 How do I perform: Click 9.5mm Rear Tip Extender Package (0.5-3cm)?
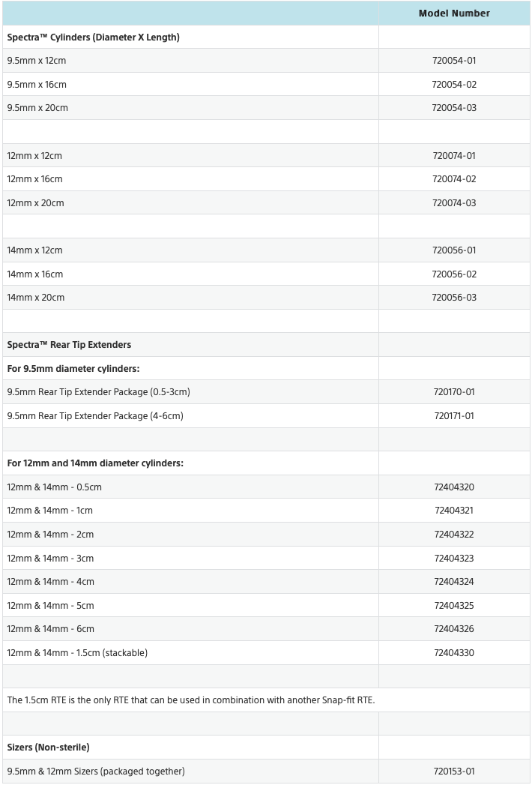[x=99, y=392]
